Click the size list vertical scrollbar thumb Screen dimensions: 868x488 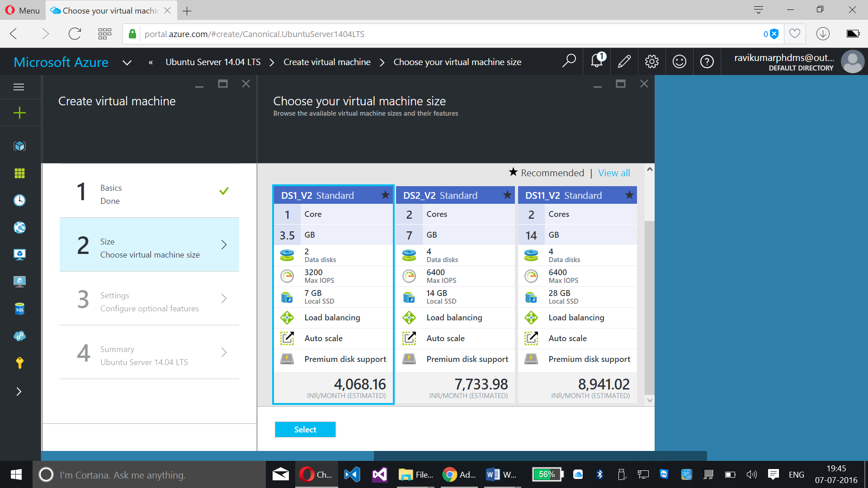[x=650, y=307]
